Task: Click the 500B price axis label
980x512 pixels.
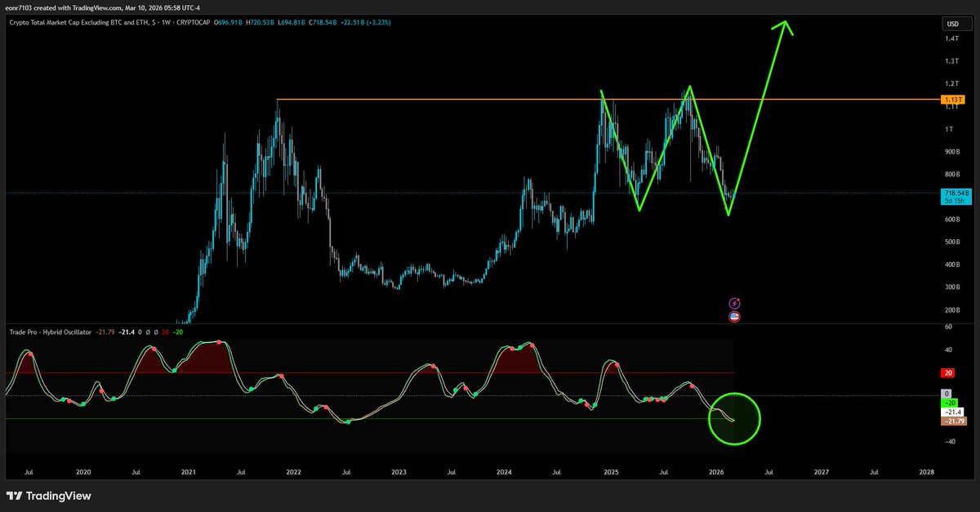Action: point(952,243)
